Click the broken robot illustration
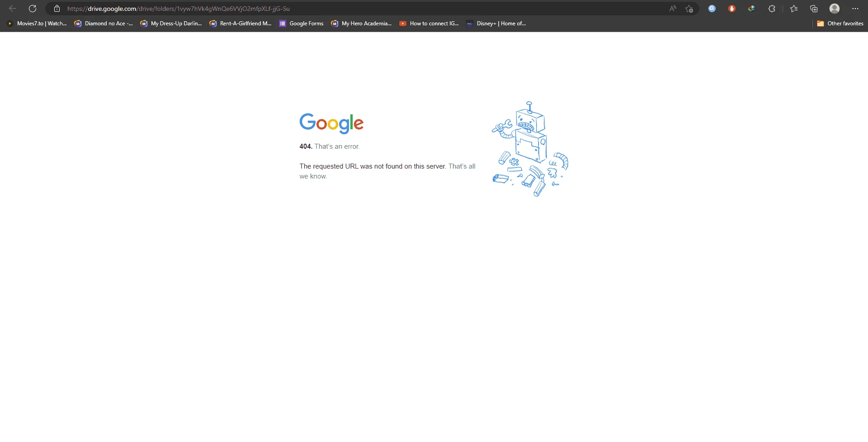The image size is (868, 442). (530, 149)
